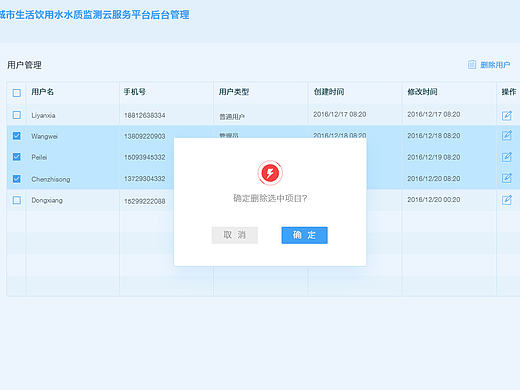Check the Dongxiang row checkbox
This screenshot has width=520, height=390.
(x=17, y=200)
